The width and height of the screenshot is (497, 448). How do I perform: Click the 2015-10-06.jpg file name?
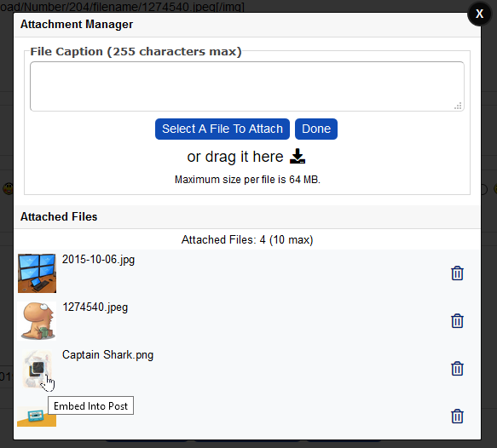98,259
